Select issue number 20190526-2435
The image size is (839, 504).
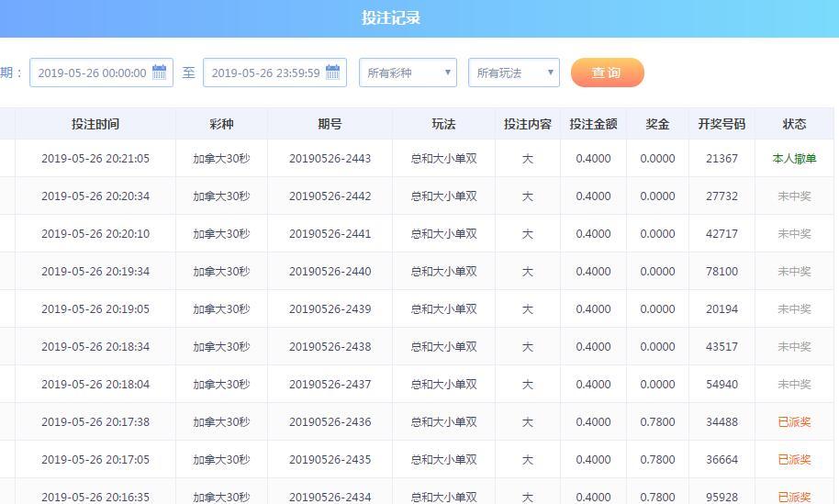(330, 460)
